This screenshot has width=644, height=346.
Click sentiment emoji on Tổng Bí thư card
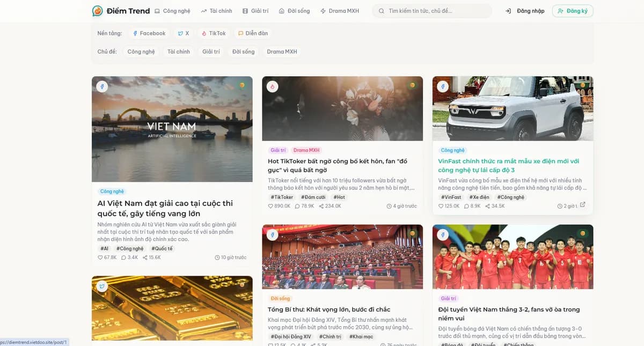pyautogui.click(x=412, y=233)
